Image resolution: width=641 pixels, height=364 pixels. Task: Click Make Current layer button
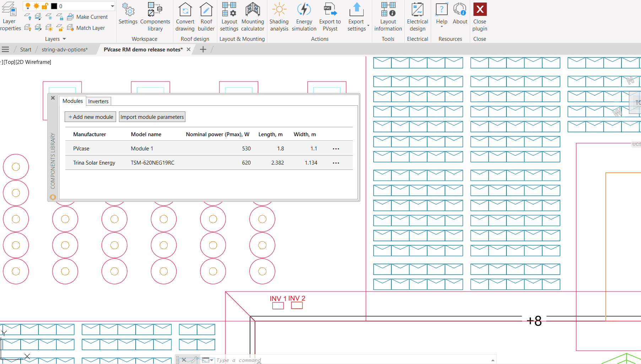pos(87,17)
